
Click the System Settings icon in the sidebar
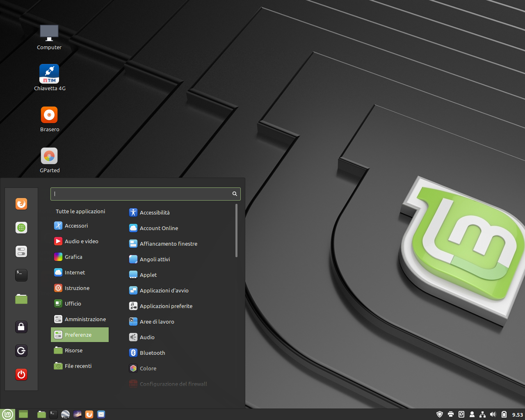(x=21, y=251)
